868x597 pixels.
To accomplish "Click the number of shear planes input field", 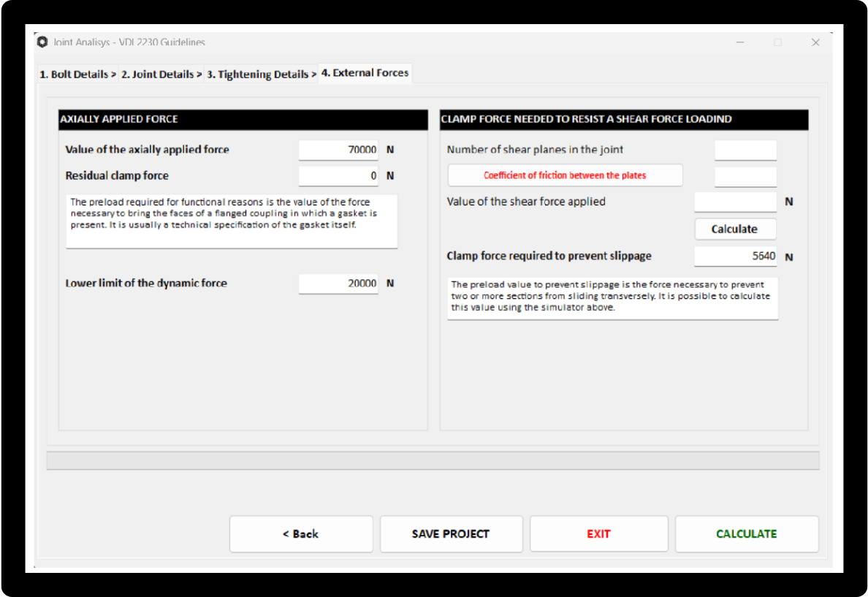I will (x=745, y=150).
